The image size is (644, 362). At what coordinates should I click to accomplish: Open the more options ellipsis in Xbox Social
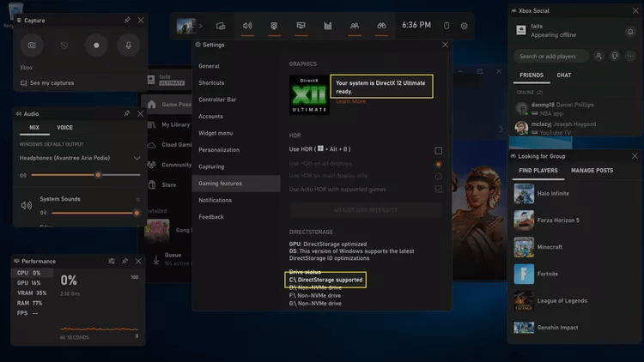pos(631,57)
